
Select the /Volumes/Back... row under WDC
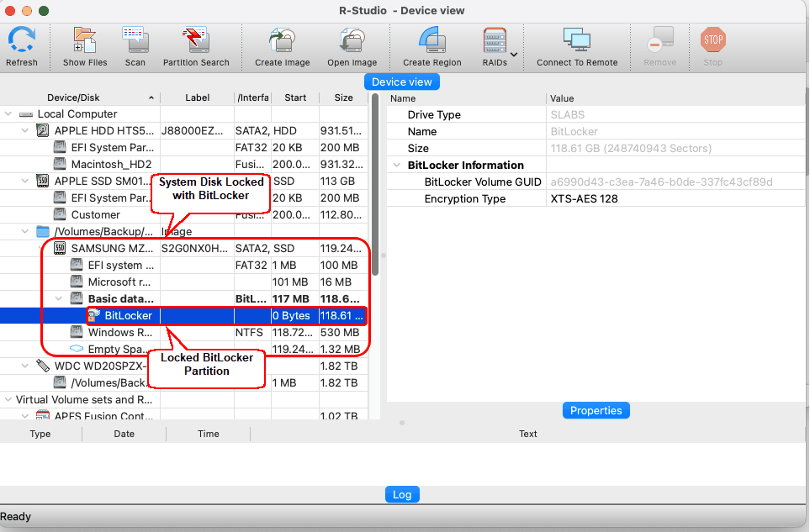pyautogui.click(x=108, y=383)
